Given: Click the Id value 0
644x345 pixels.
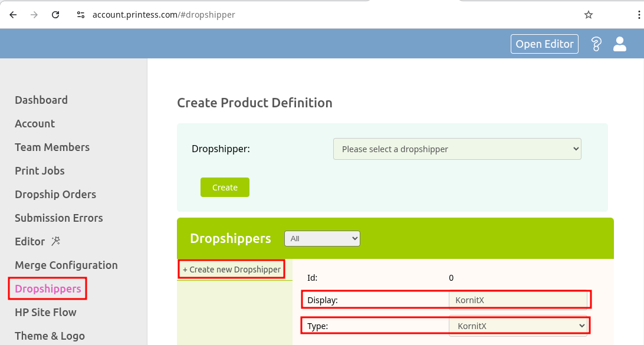Looking at the screenshot, I should pyautogui.click(x=451, y=278).
